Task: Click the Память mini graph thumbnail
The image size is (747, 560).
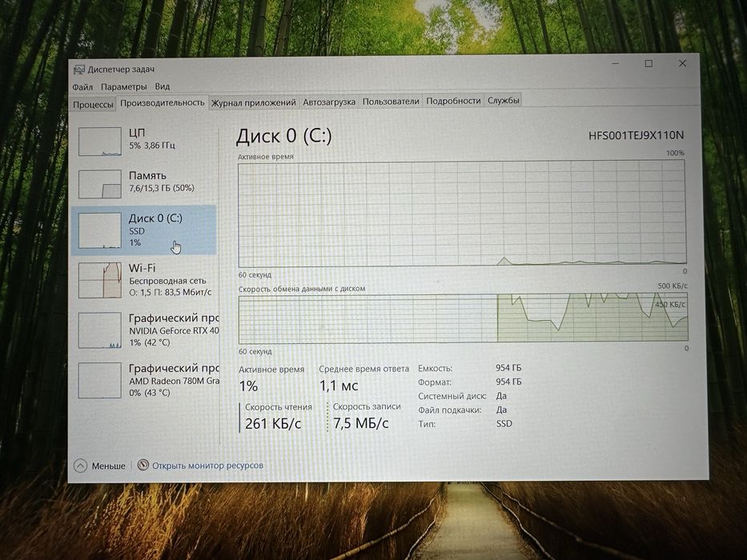Action: click(x=99, y=184)
